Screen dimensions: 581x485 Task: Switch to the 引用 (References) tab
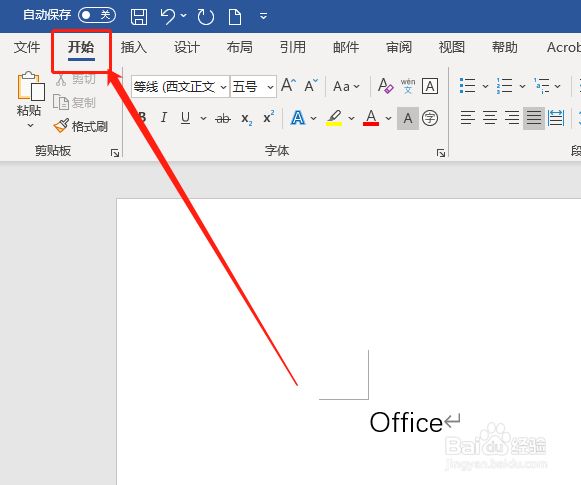[x=293, y=47]
